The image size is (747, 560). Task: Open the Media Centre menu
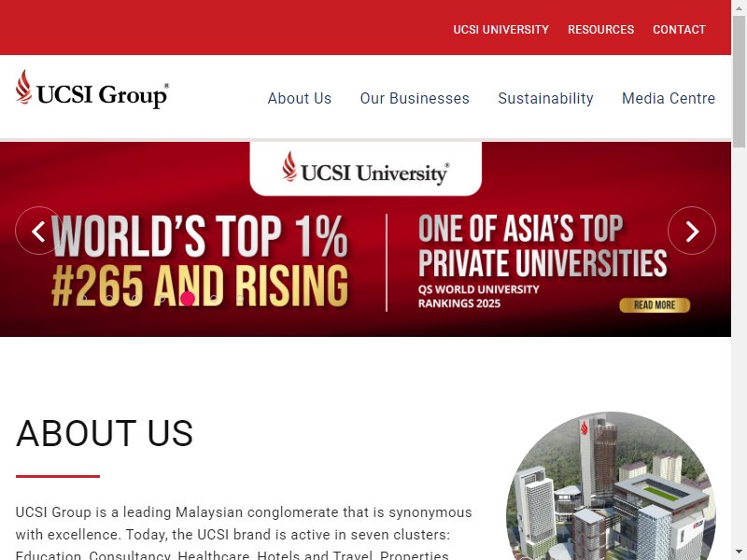coord(669,98)
